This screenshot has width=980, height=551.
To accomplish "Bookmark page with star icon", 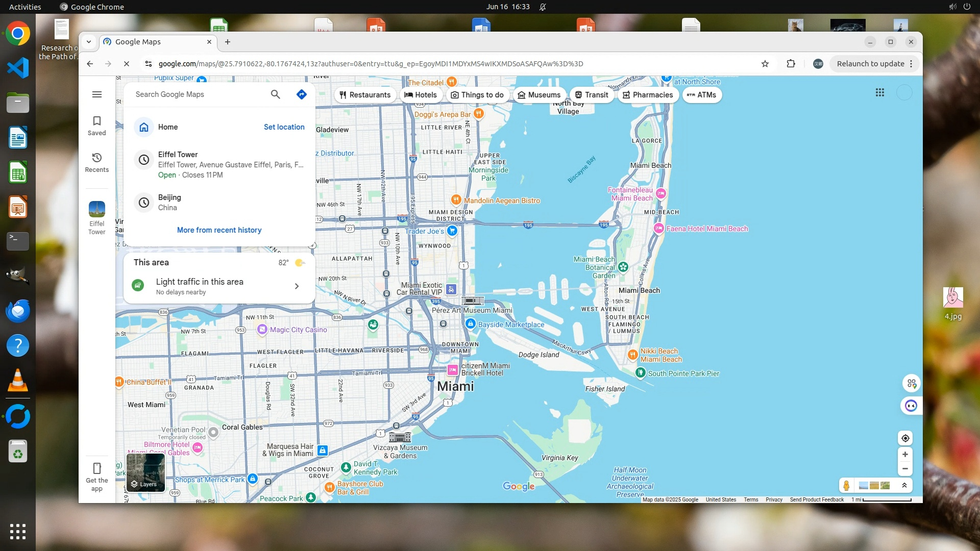I will point(765,64).
